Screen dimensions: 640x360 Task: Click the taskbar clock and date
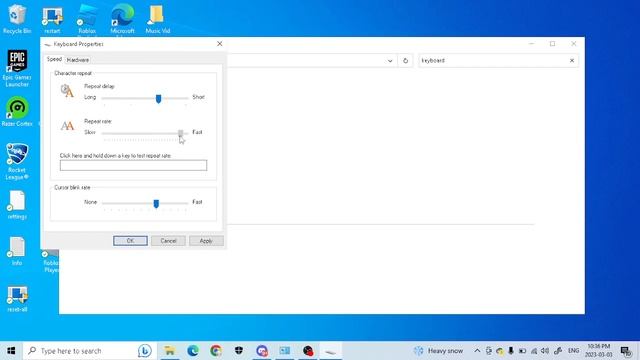598,351
